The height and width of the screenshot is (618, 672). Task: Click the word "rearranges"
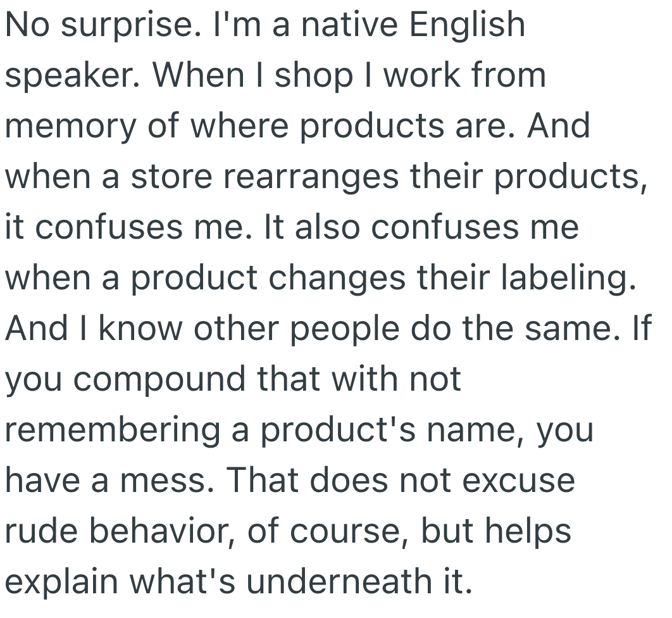tap(311, 177)
